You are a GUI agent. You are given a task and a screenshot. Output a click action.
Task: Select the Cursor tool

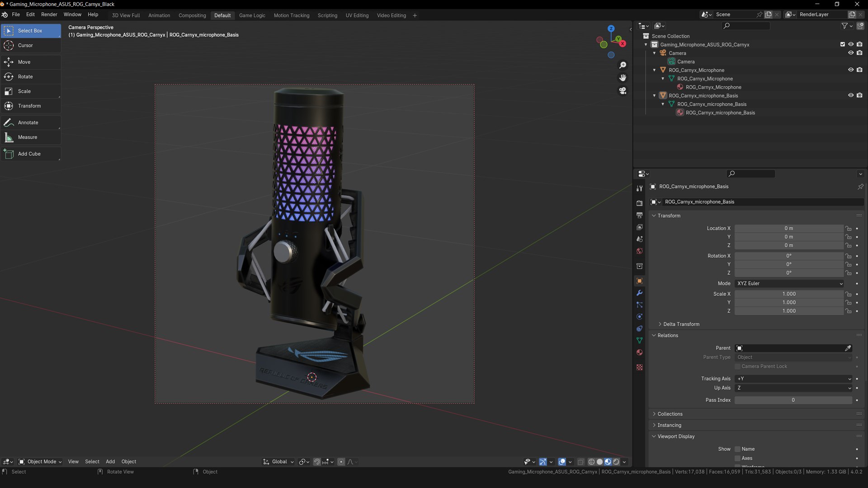click(x=31, y=45)
